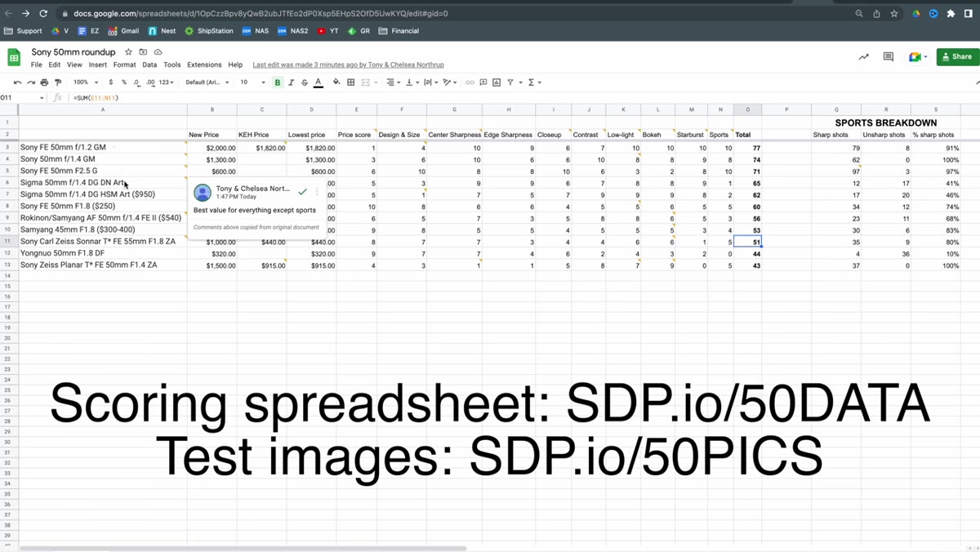Open vertical align dropdown
This screenshot has width=980, height=552.
[411, 82]
